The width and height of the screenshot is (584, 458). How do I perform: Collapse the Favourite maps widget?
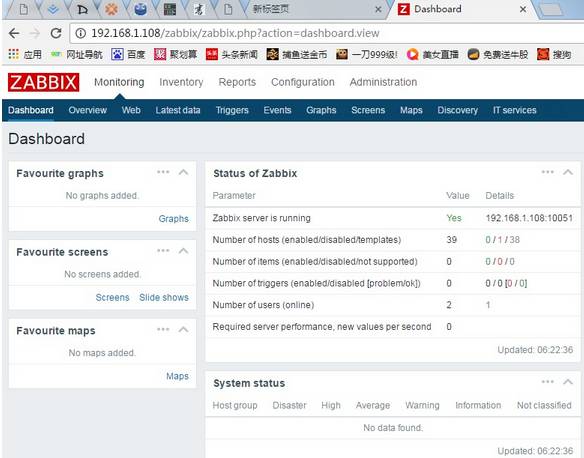click(183, 330)
